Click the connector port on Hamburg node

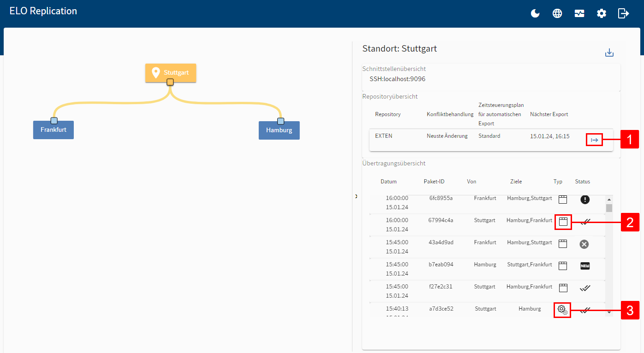pyautogui.click(x=280, y=121)
